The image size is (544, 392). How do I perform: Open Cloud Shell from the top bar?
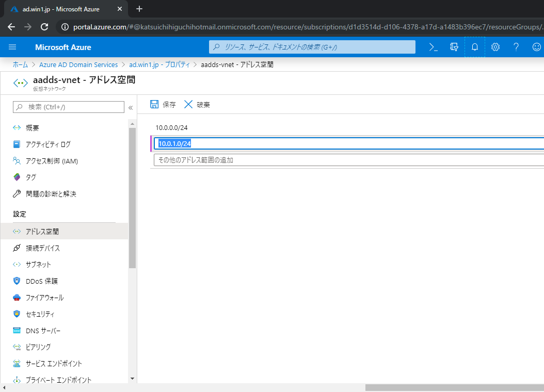click(x=434, y=47)
